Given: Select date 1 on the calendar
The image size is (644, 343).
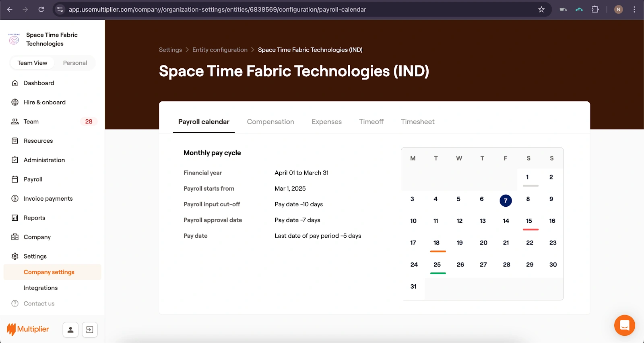Looking at the screenshot, I should click(x=527, y=177).
